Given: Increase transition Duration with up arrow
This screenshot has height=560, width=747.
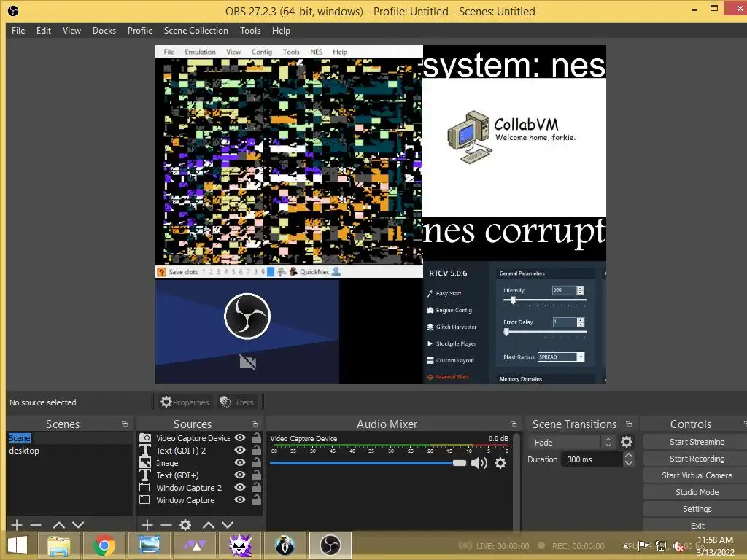Looking at the screenshot, I should tap(629, 456).
